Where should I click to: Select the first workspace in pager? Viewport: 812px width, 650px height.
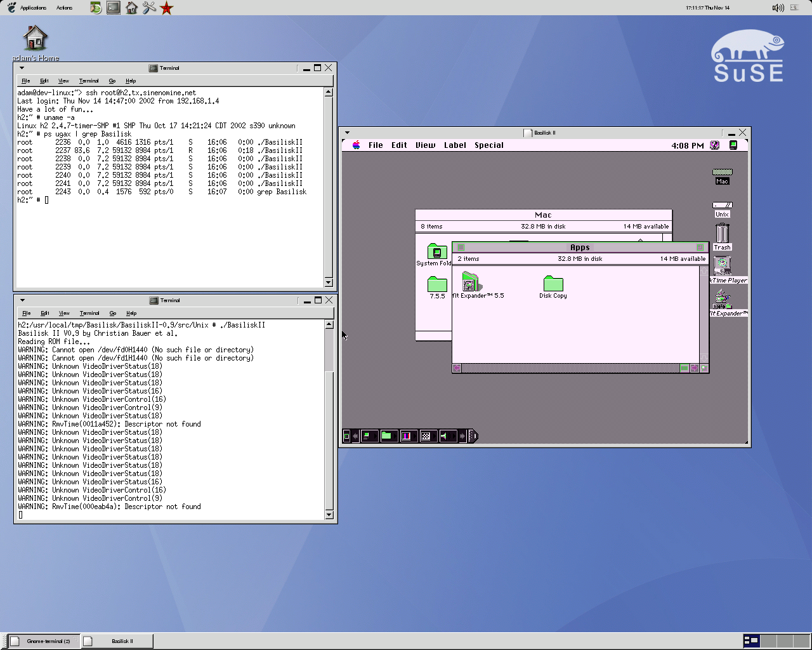[751, 641]
